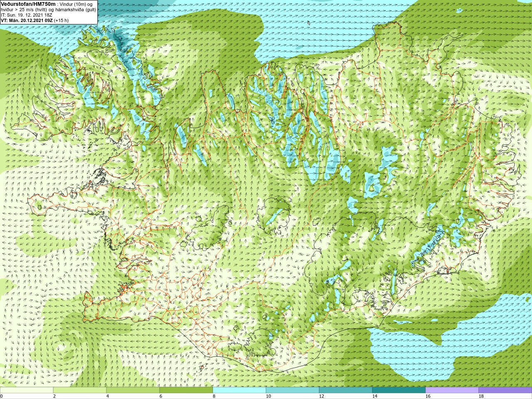Click the '6' tick label on the legend scale
532x399 pixels.
(x=161, y=397)
